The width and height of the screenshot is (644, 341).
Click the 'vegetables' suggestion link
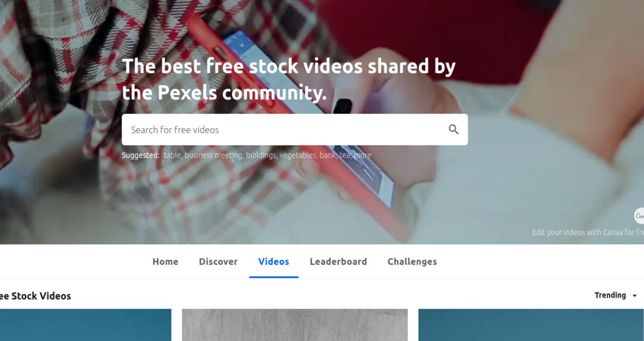(298, 155)
